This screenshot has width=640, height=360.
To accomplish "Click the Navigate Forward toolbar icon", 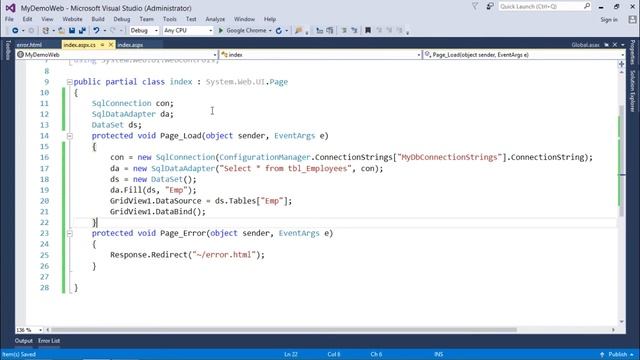I will pyautogui.click(x=31, y=31).
